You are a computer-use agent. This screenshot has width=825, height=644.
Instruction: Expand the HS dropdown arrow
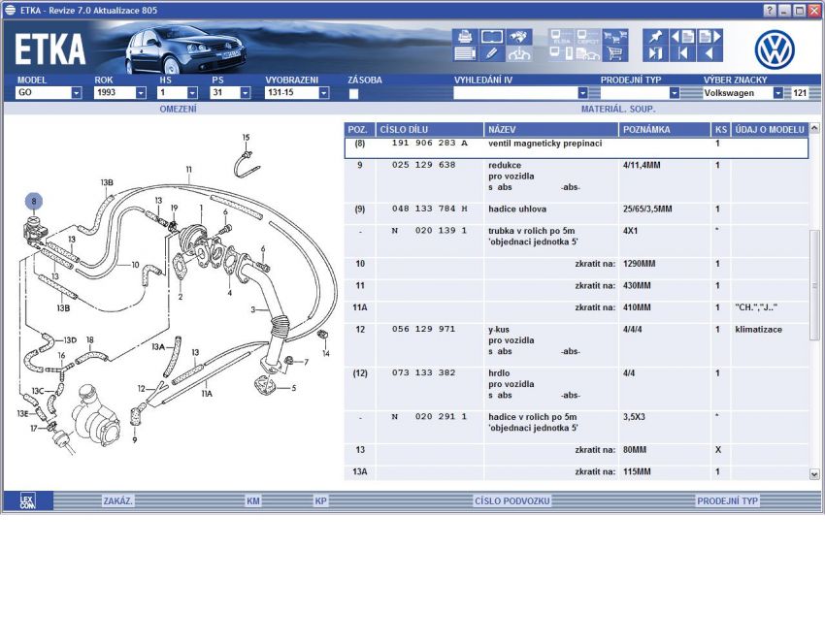pos(192,93)
